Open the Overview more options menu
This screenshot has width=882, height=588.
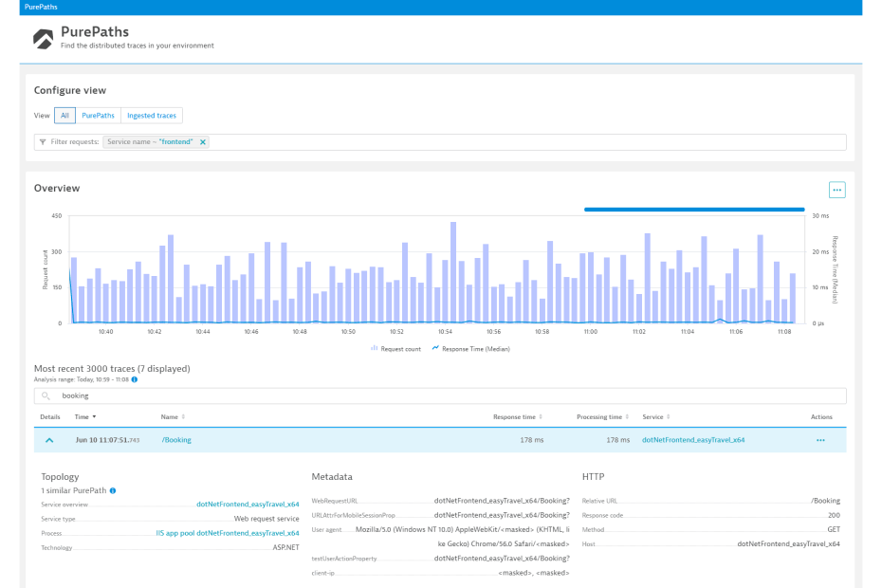836,190
